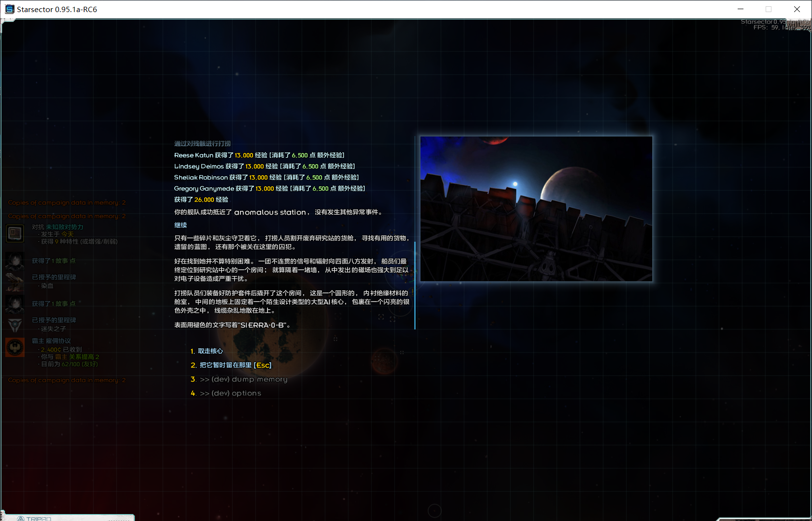
Task: Click the unknown hostile force battle log entry
Action: (x=58, y=227)
